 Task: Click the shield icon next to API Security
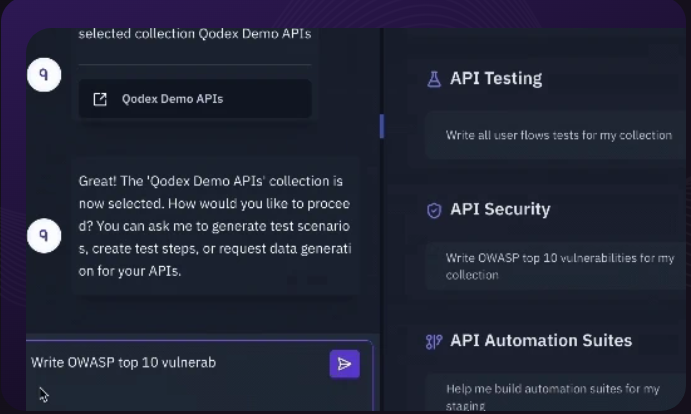coord(434,210)
